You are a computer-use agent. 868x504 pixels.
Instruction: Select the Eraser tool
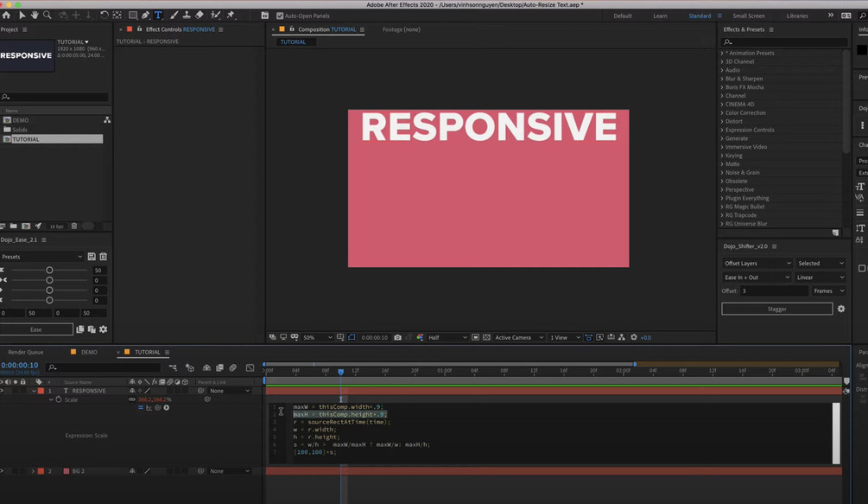point(200,16)
